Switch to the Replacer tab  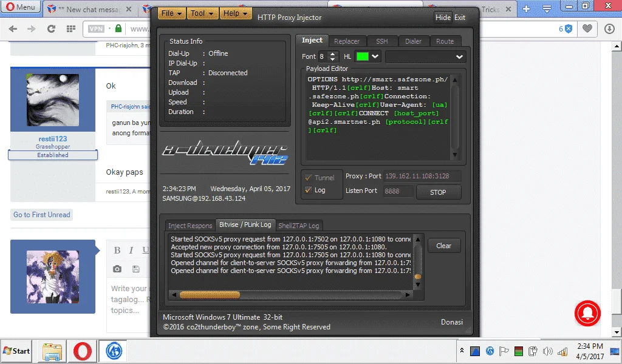[x=347, y=41]
